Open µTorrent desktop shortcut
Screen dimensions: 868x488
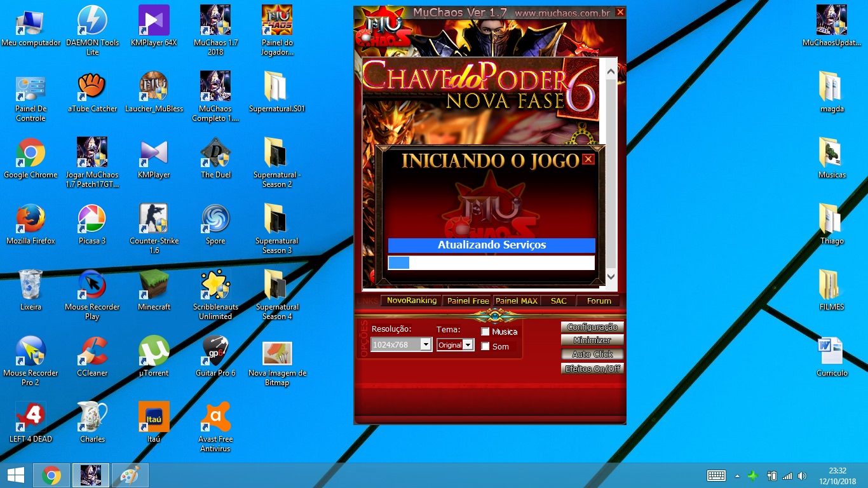(154, 357)
